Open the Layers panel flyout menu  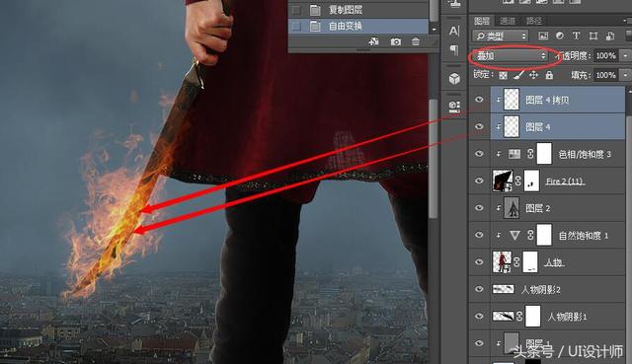pos(626,20)
